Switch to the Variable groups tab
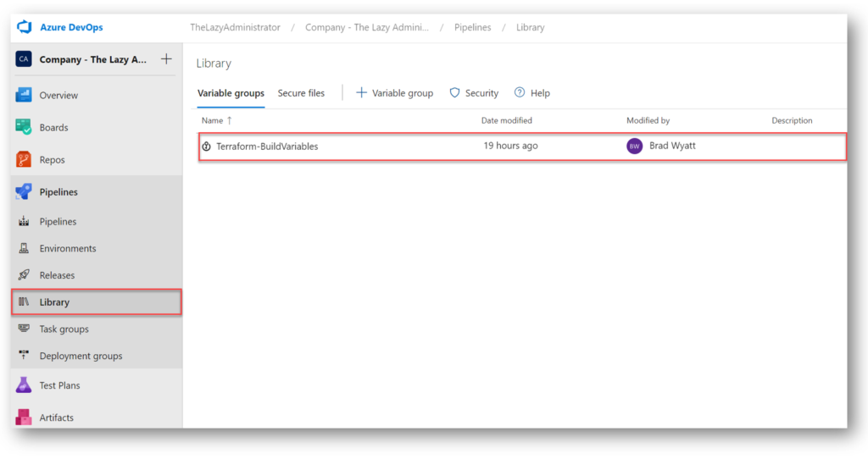Image resolution: width=868 pixels, height=459 pixels. coord(231,93)
